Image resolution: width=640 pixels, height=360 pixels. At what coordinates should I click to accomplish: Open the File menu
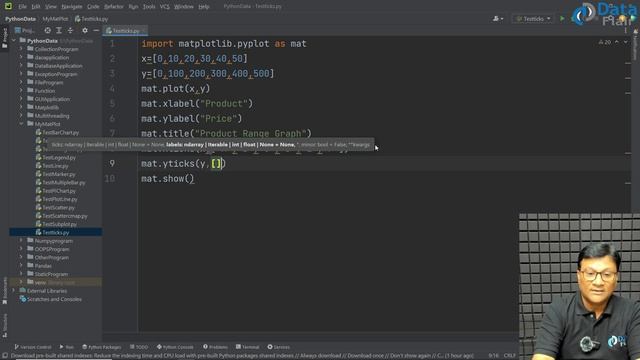point(22,7)
